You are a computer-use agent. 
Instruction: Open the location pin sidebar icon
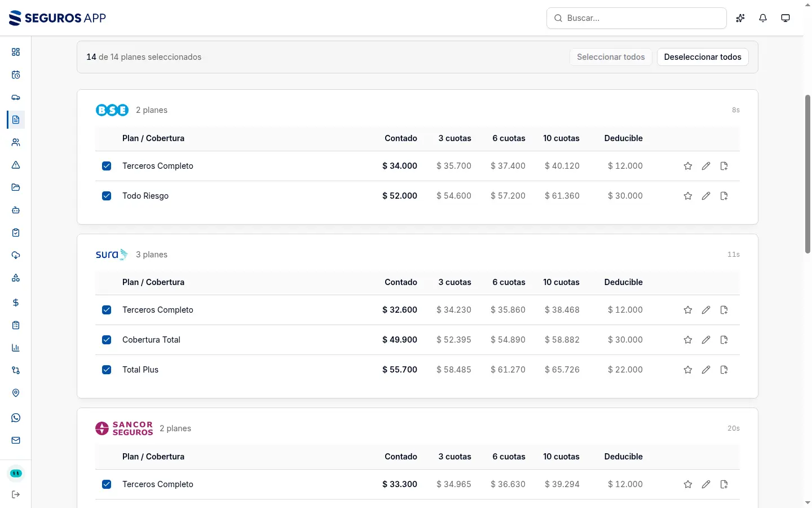coord(16,393)
